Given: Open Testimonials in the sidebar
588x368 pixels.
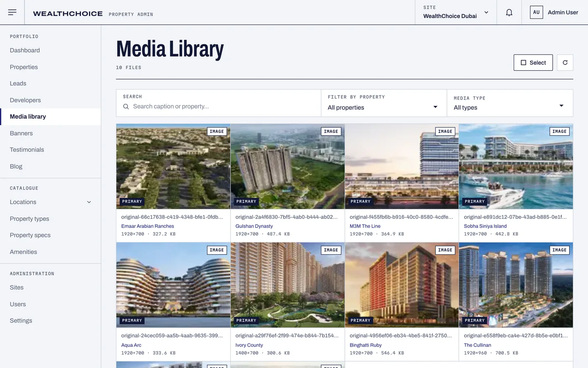Looking at the screenshot, I should coord(50,150).
